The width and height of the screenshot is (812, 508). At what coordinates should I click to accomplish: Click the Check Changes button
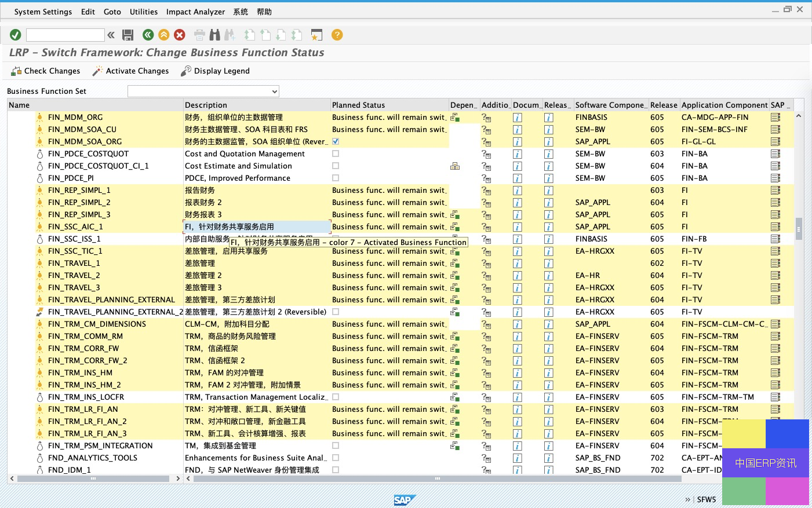(x=45, y=71)
